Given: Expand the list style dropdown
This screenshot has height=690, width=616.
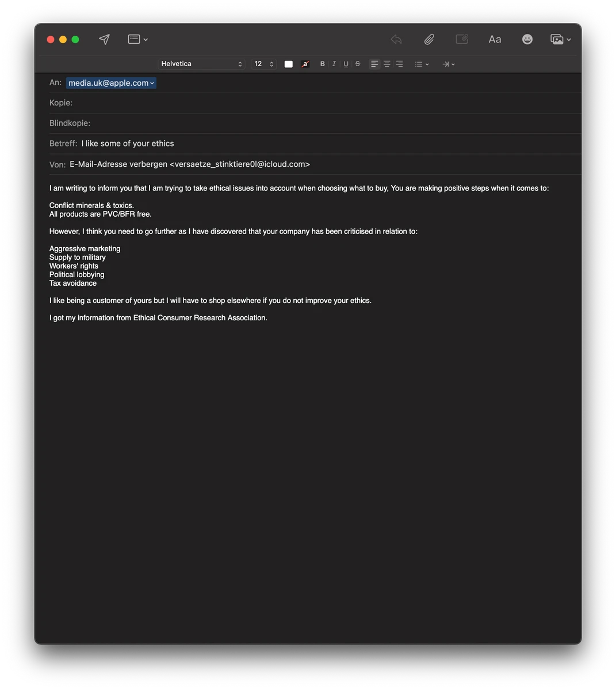Looking at the screenshot, I should pos(422,64).
